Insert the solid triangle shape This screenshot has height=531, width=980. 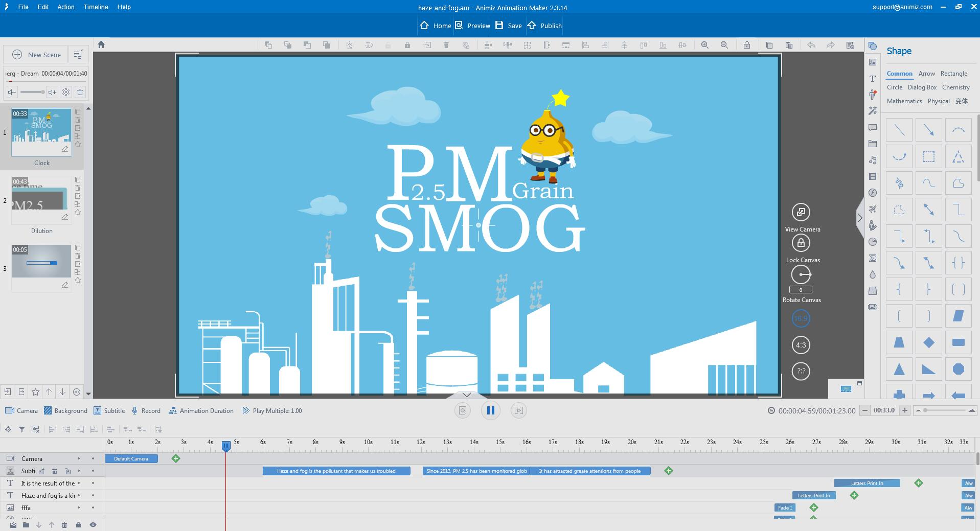coord(899,369)
